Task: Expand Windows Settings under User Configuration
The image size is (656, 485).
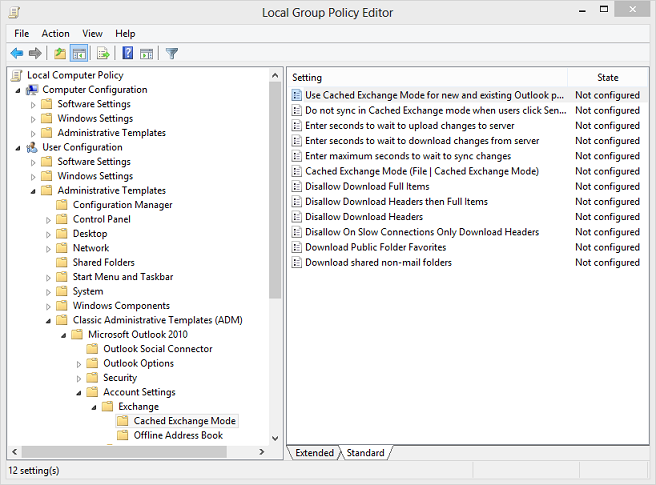Action: point(33,177)
